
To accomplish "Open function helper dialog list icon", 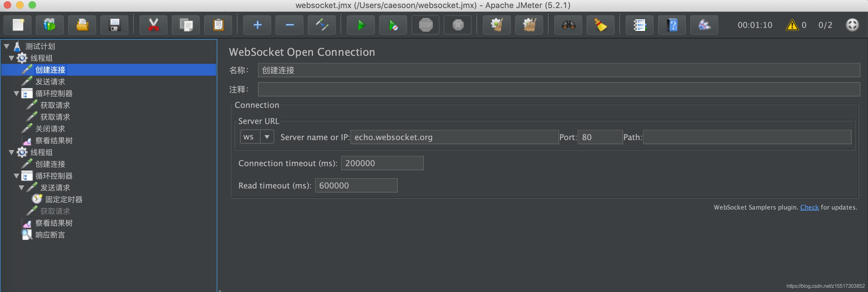I will point(640,25).
